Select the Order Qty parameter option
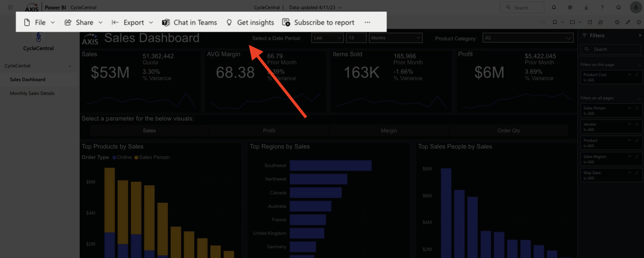644x258 pixels. point(509,130)
